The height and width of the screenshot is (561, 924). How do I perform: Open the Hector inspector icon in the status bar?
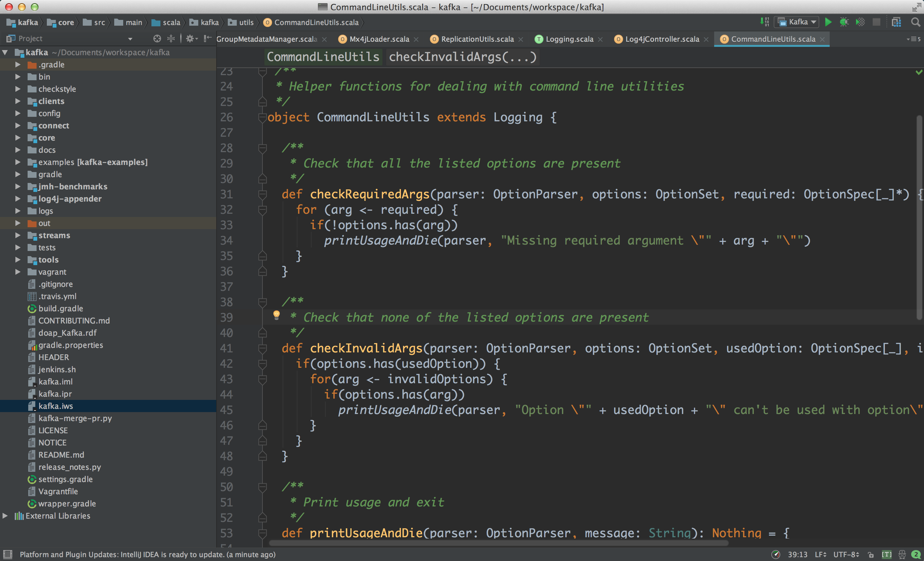click(x=902, y=554)
